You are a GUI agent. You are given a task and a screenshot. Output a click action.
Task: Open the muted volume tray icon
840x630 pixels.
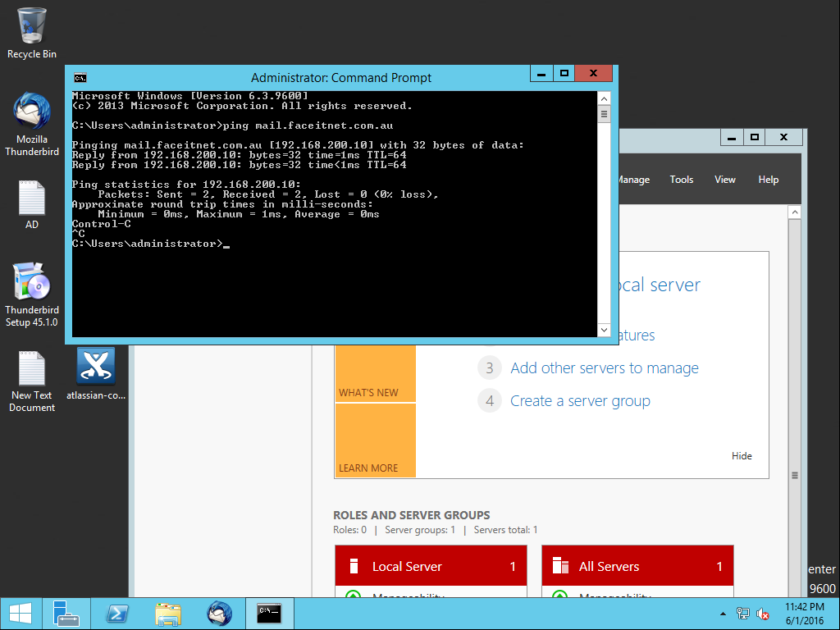pos(763,614)
